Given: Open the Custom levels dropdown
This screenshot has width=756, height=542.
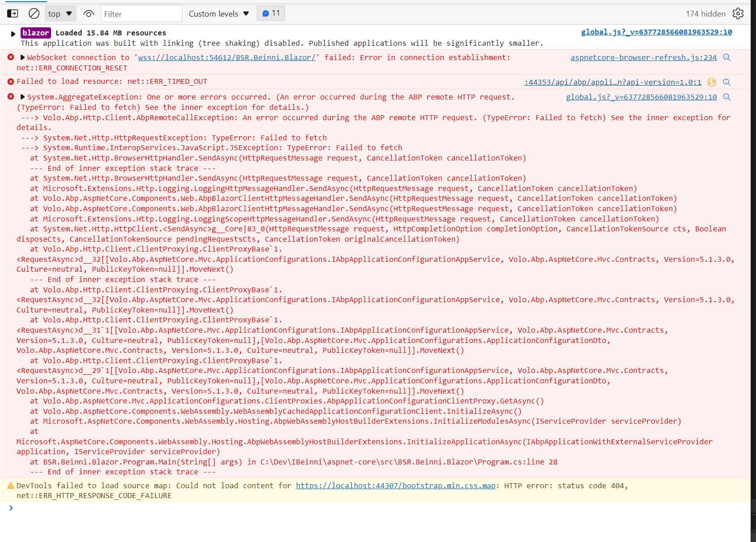Looking at the screenshot, I should (x=218, y=13).
